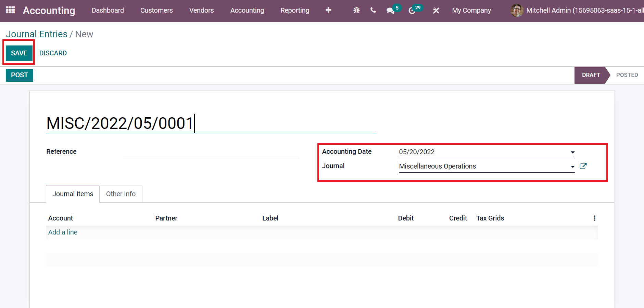Open the conversations chat icon

[390, 11]
